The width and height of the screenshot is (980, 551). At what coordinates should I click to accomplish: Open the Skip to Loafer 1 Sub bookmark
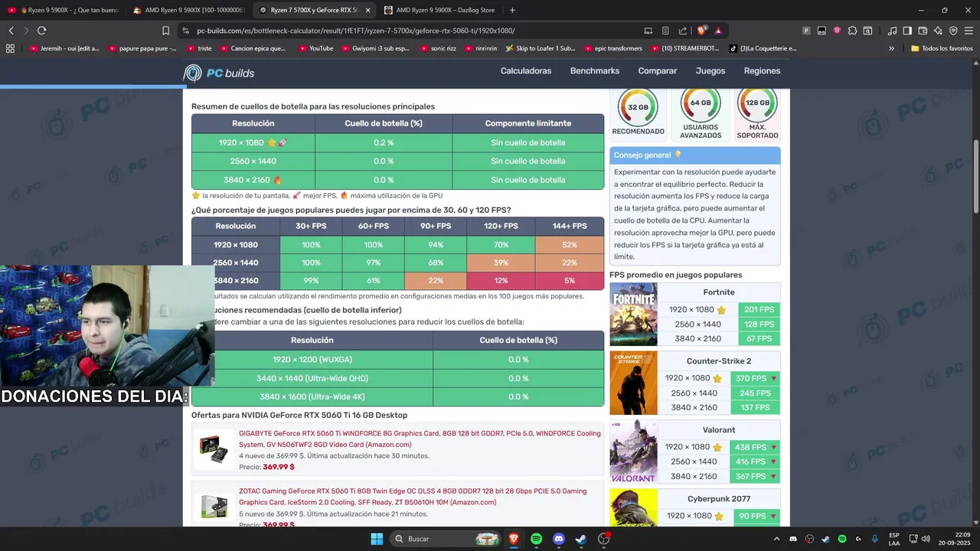(541, 48)
